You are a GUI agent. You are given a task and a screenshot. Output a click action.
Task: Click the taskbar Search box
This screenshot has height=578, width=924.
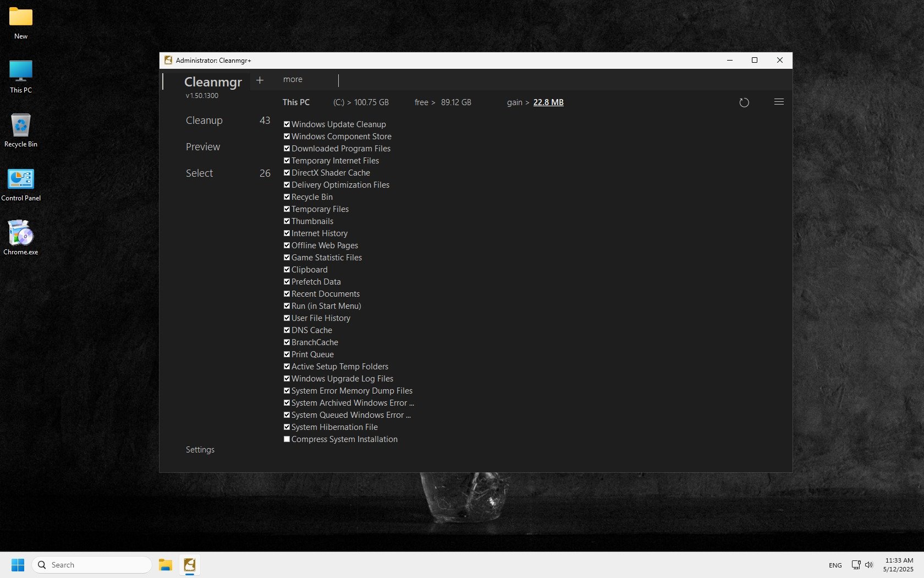click(92, 565)
